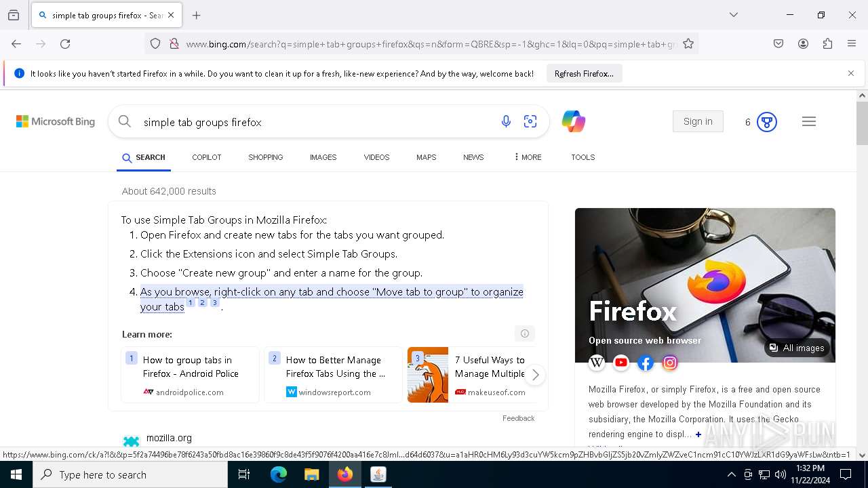Open the Firefox phone image
Image resolution: width=868 pixels, height=488 pixels.
click(x=705, y=285)
